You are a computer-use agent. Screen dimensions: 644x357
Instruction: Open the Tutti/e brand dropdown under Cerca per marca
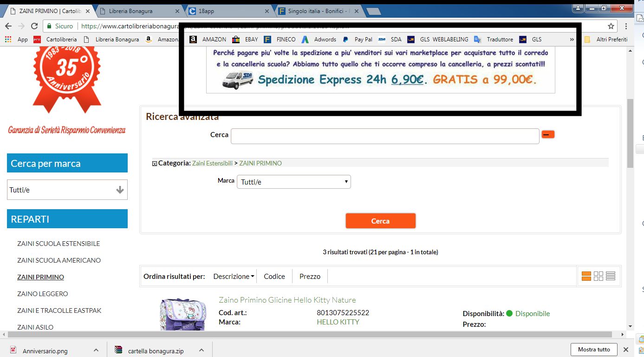point(67,190)
